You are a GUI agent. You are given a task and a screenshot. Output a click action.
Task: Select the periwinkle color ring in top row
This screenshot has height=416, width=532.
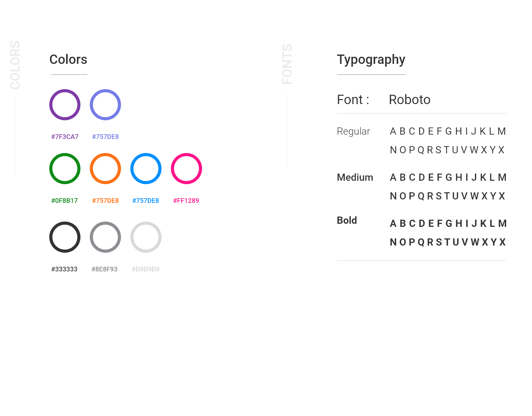tap(105, 105)
